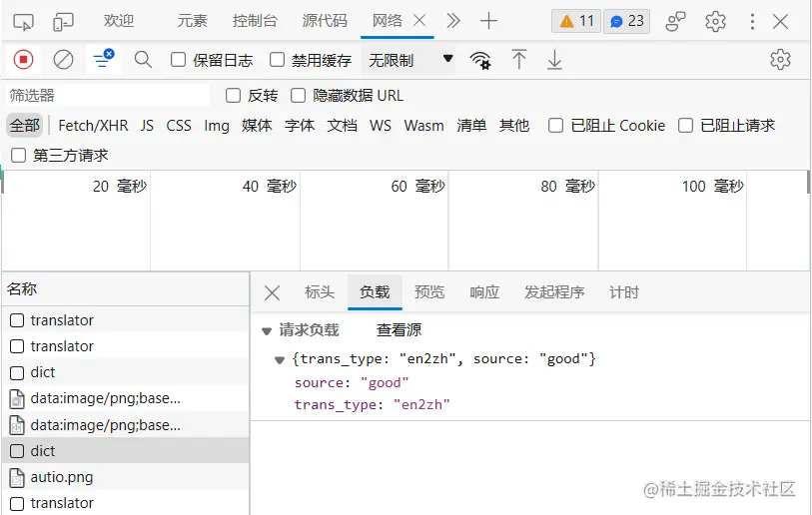
Task: Filter by Img requests
Action: [x=217, y=126]
